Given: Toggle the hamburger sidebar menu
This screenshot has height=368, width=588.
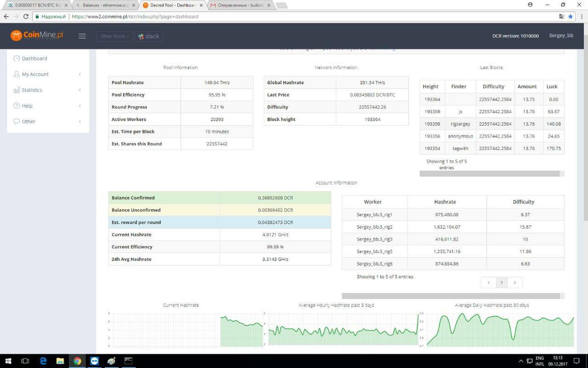Looking at the screenshot, I should 82,36.
